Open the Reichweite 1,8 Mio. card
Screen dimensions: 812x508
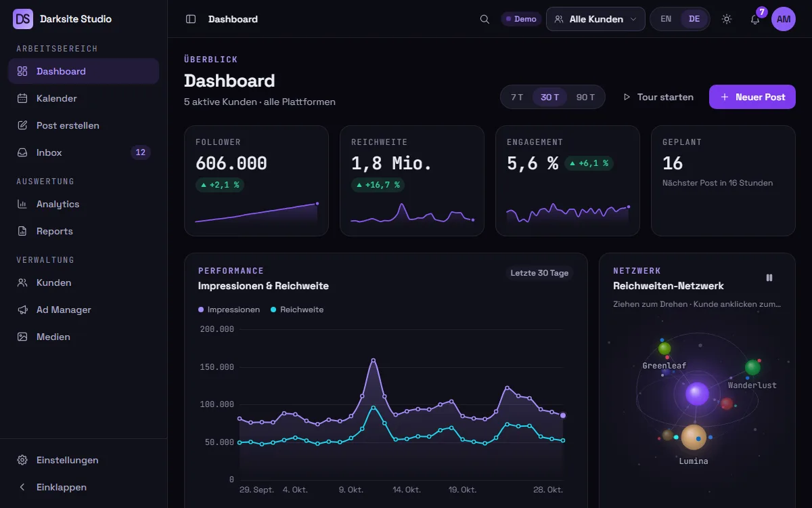coord(412,181)
